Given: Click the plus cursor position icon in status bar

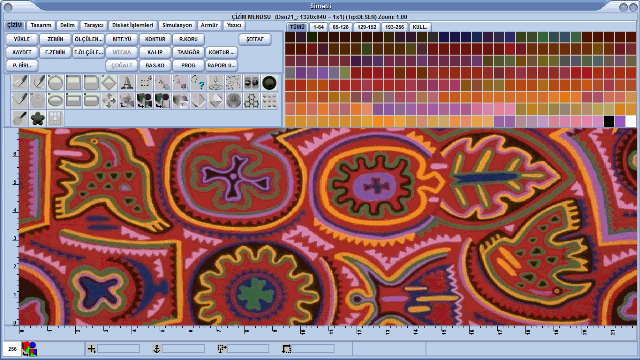Looking at the screenshot, I should click(92, 349).
